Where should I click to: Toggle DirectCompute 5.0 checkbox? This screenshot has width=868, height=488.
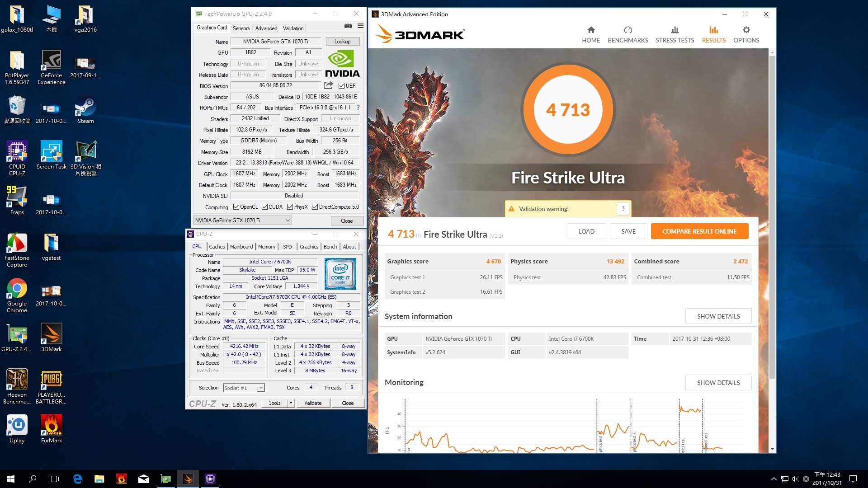pyautogui.click(x=315, y=207)
